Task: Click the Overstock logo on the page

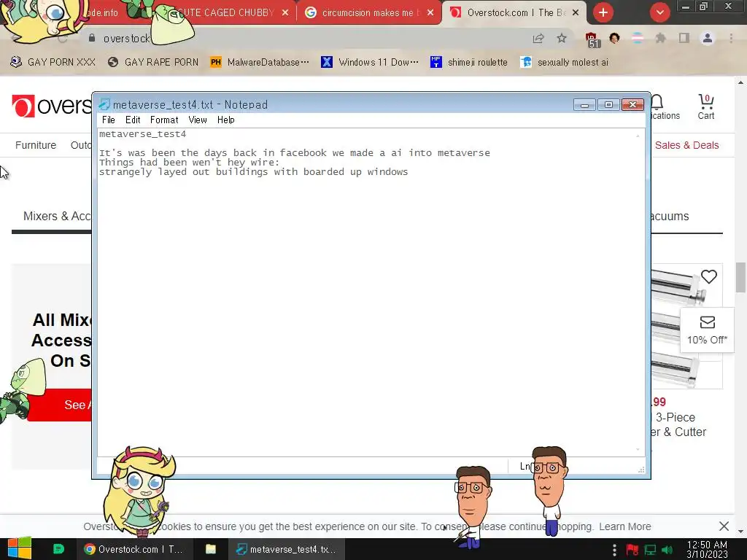Action: click(x=52, y=106)
